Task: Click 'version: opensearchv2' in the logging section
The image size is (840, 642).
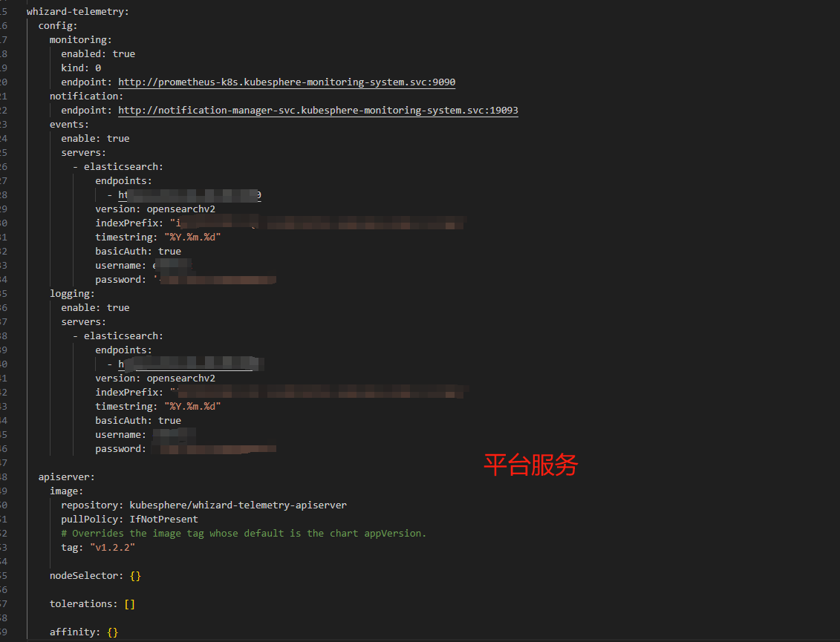Action: click(x=155, y=378)
